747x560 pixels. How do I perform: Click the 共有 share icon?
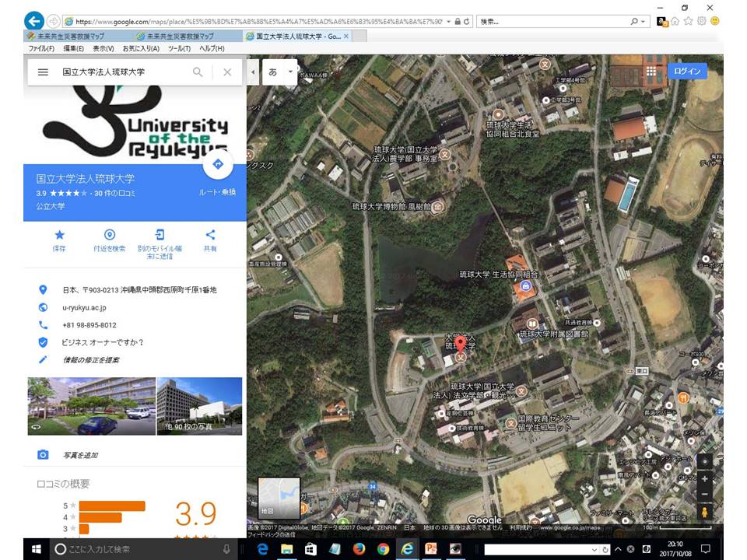(210, 235)
